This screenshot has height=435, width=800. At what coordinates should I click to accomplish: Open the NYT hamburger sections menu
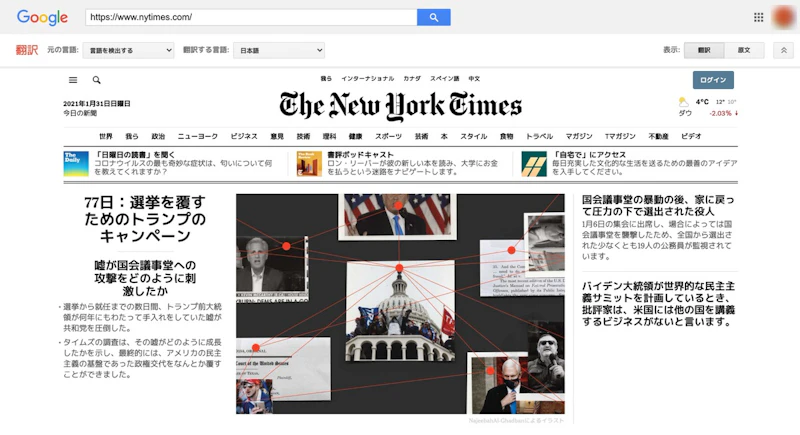coord(73,80)
